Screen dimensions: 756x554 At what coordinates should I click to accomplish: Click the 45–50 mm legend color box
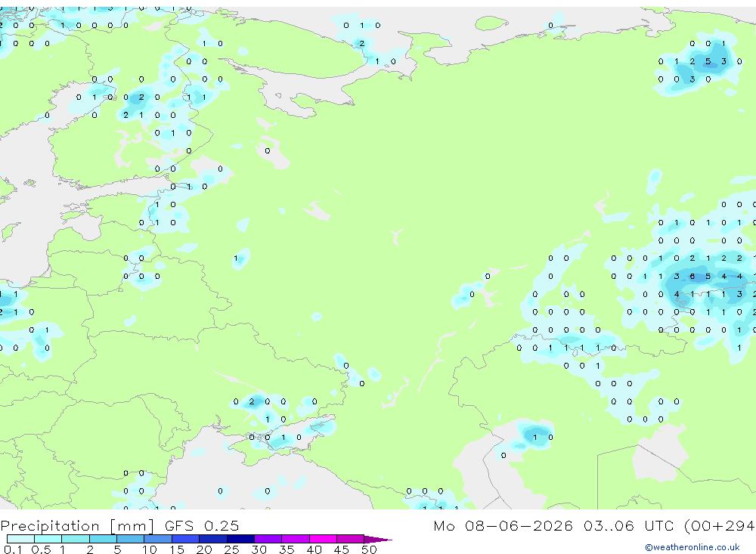coord(351,539)
